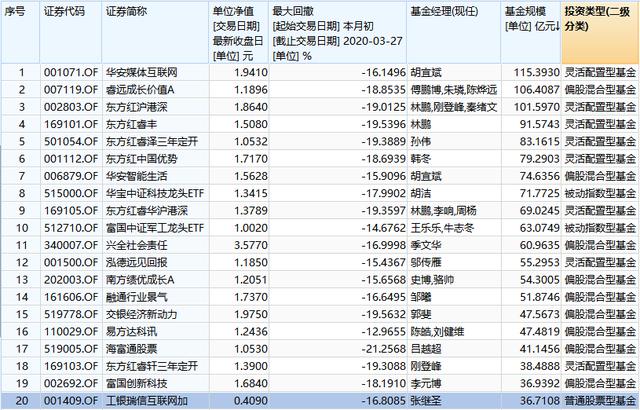
Task: Select net value cell 3.5770
Action: [251, 245]
